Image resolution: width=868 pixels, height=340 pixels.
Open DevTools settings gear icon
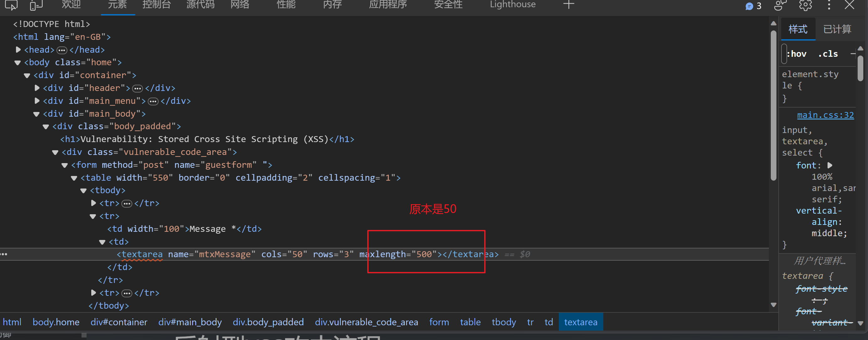(805, 5)
